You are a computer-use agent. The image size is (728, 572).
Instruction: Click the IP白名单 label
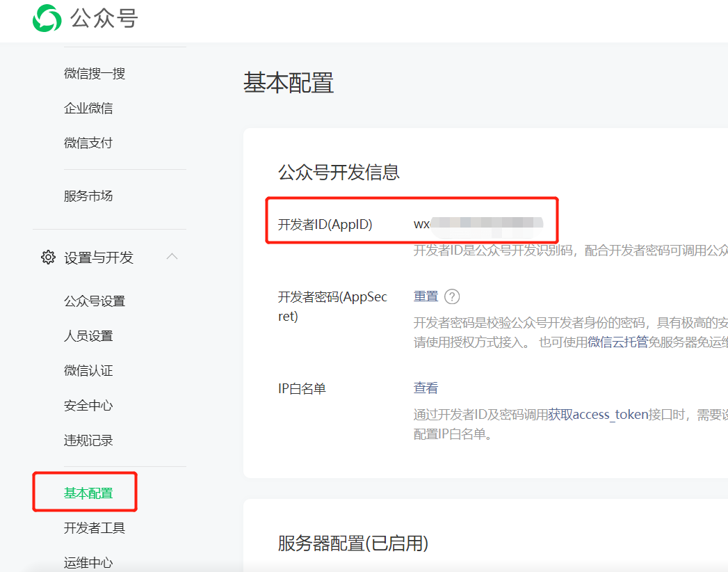click(302, 388)
